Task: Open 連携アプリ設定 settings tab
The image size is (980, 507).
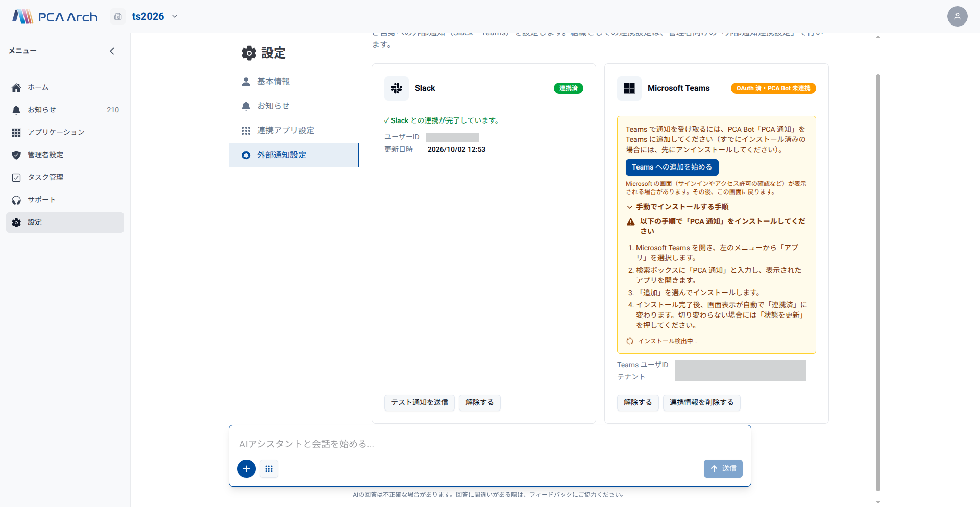Action: (x=293, y=131)
